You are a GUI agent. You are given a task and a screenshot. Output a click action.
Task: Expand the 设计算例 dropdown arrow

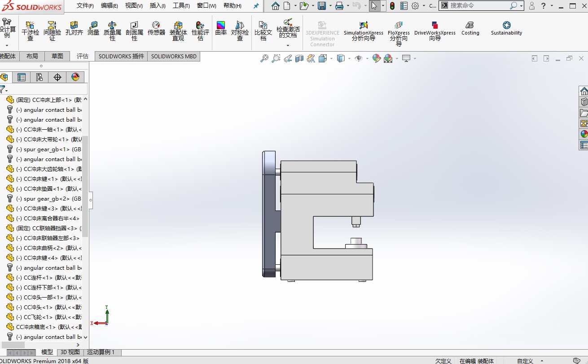[x=7, y=45]
